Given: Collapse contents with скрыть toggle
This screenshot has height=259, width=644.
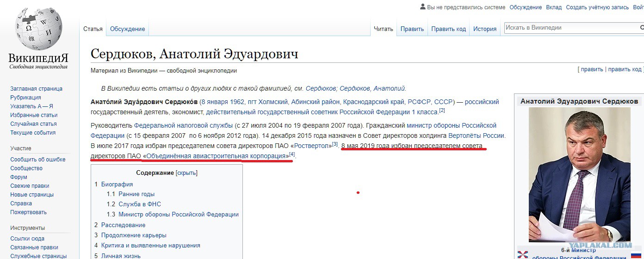Looking at the screenshot, I should [x=186, y=173].
